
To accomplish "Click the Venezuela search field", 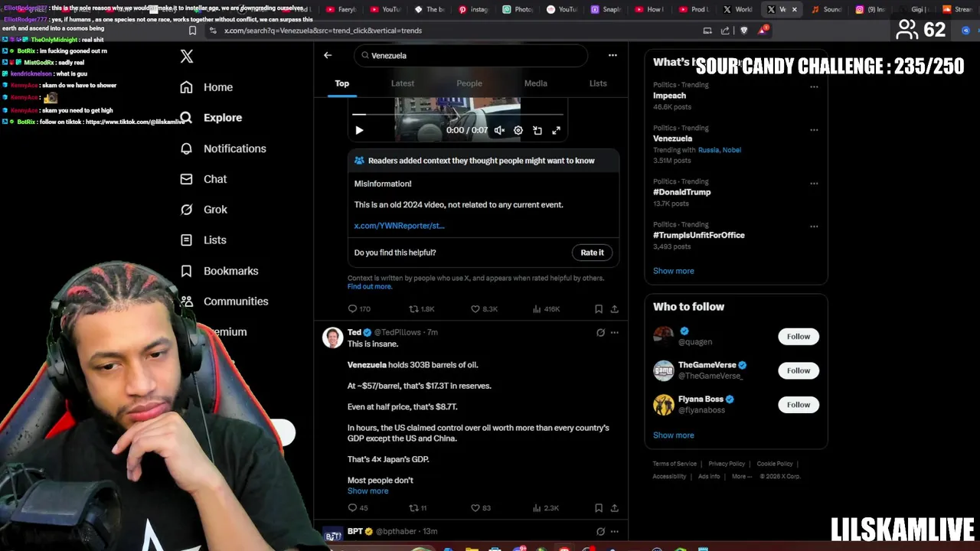I will pos(471,55).
